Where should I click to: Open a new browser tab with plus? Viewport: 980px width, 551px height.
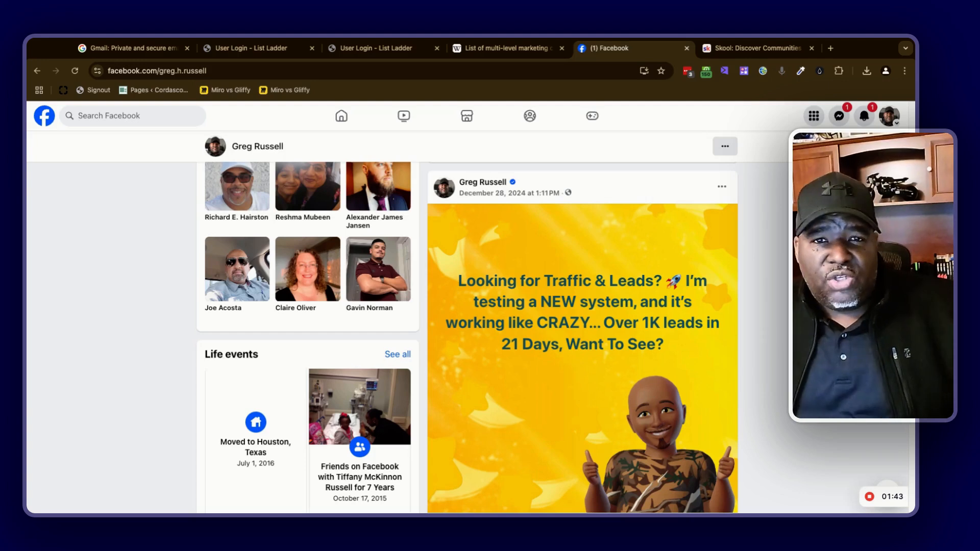[830, 48]
